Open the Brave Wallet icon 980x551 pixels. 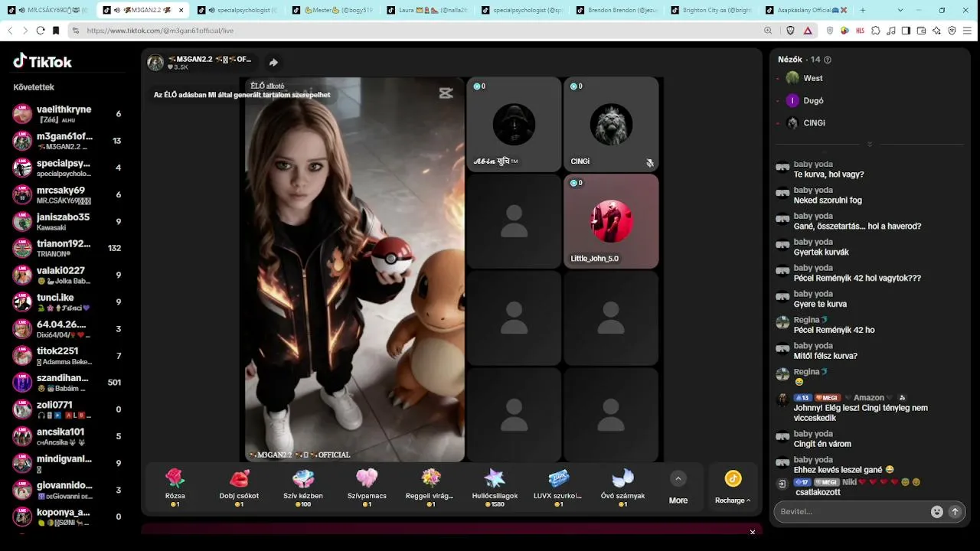(x=921, y=31)
